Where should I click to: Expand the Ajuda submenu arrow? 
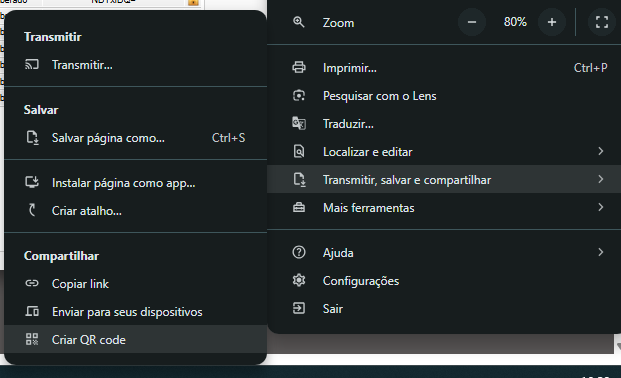(x=600, y=252)
